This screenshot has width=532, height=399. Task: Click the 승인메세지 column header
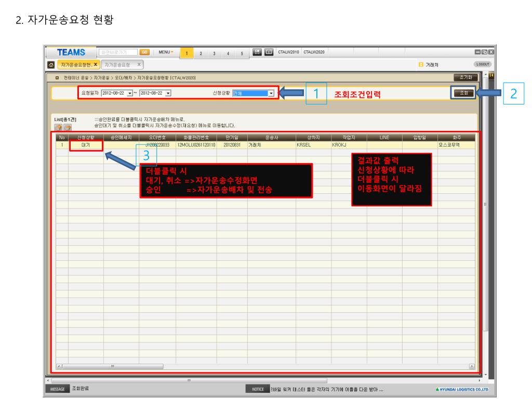(121, 137)
